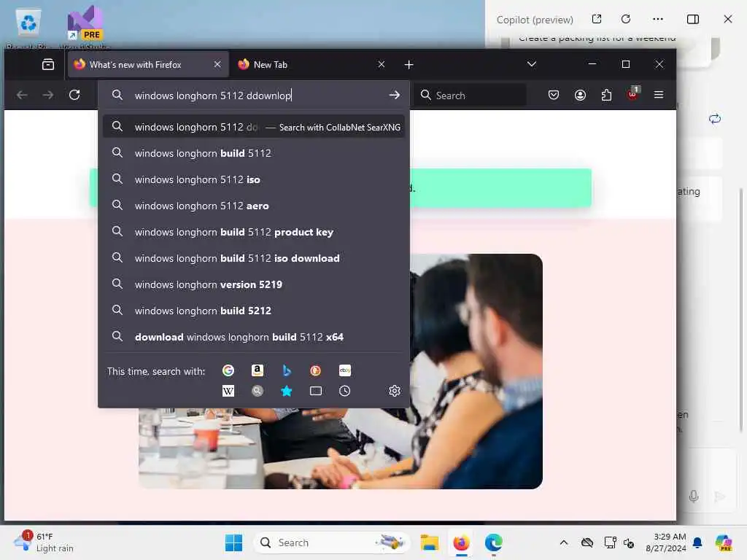Click Copilot new topic refresh icon
Viewport: 747px width, 560px height.
(715, 119)
